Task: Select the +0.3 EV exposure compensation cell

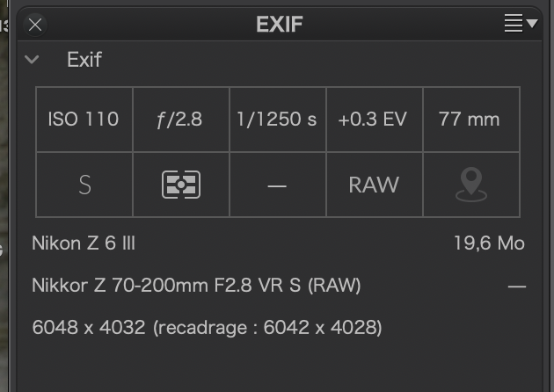Action: click(x=375, y=120)
